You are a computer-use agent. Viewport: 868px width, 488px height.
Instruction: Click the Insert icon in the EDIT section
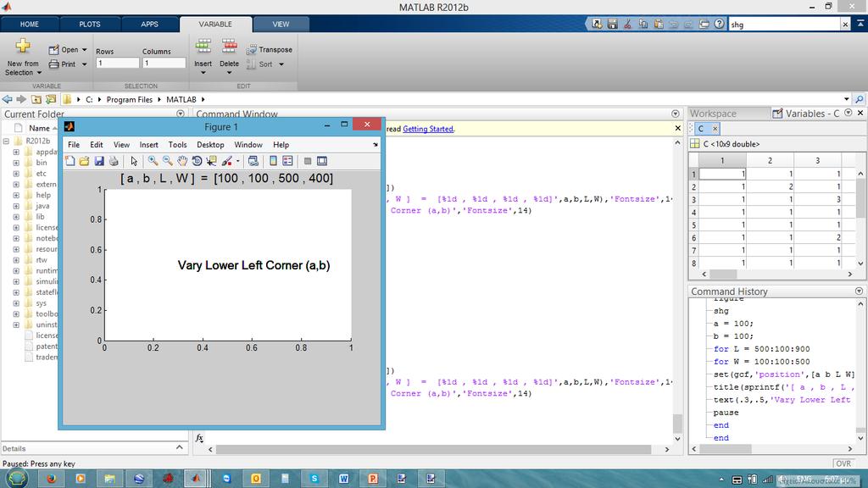coord(203,47)
